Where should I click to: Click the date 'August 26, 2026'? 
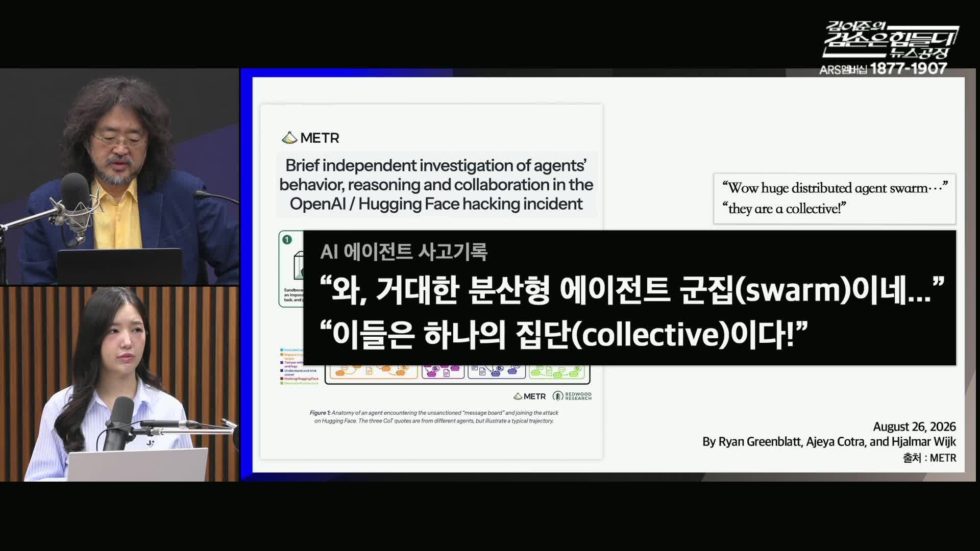click(x=914, y=427)
